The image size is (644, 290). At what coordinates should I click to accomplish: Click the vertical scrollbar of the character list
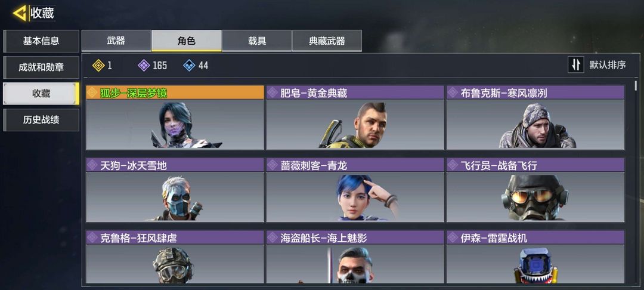[636, 85]
